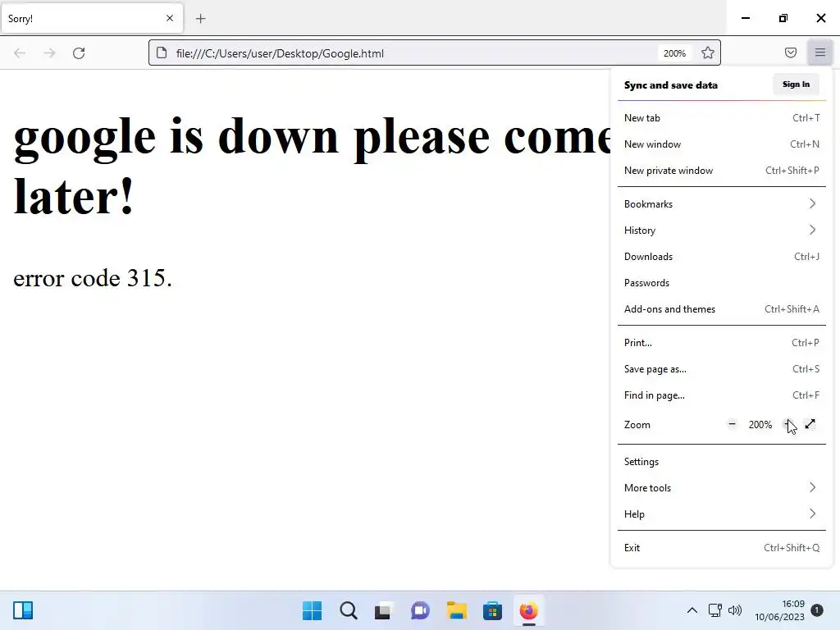Viewport: 840px width, 630px height.
Task: Open a new tab with plus button
Action: (x=200, y=19)
